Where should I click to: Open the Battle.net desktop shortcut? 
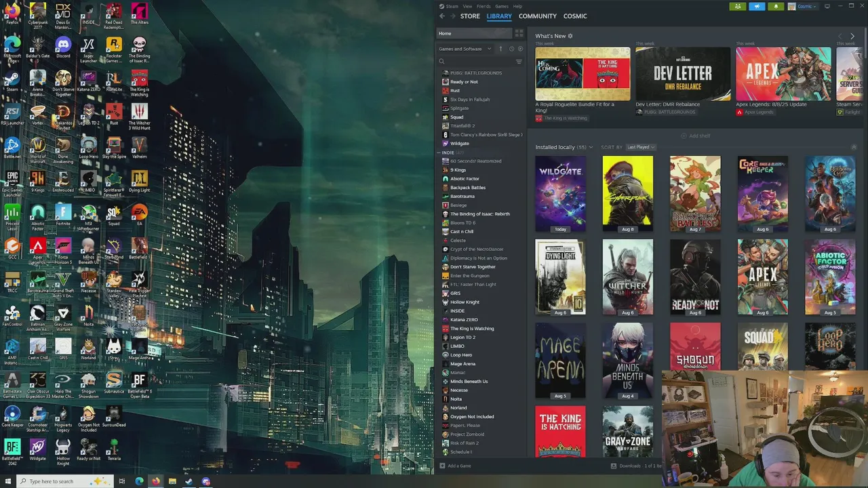(12, 148)
